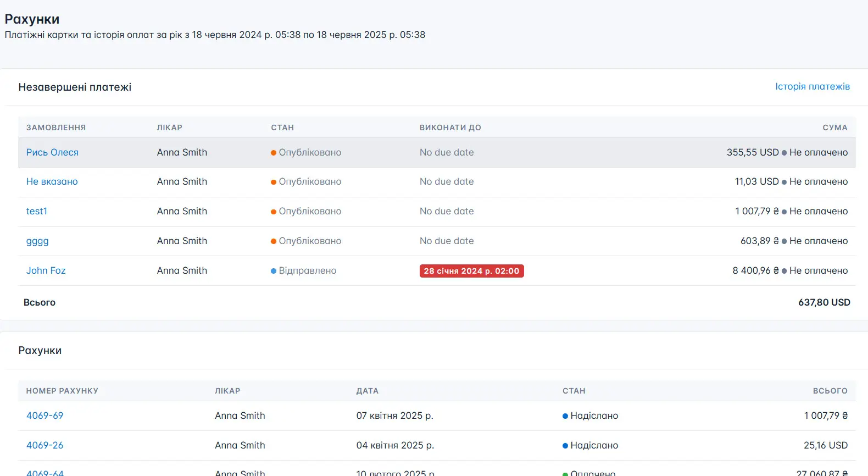Open invoice 4069-69
The height and width of the screenshot is (476, 868).
pyautogui.click(x=44, y=416)
